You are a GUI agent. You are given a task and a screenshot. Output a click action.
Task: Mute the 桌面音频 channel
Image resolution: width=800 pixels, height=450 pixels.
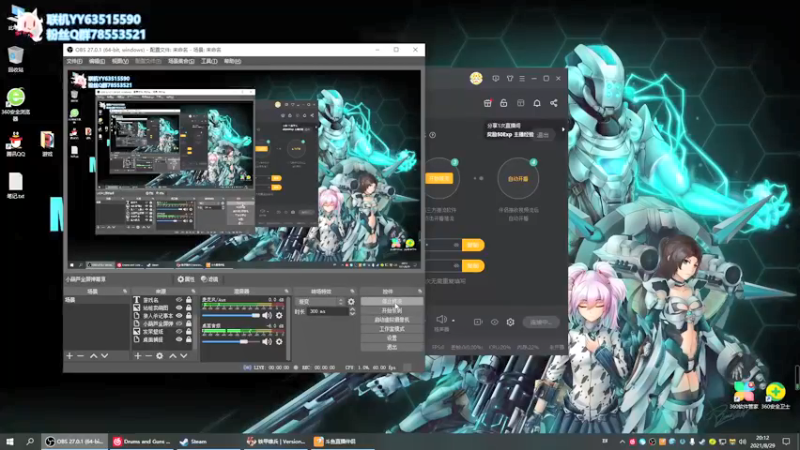click(267, 341)
